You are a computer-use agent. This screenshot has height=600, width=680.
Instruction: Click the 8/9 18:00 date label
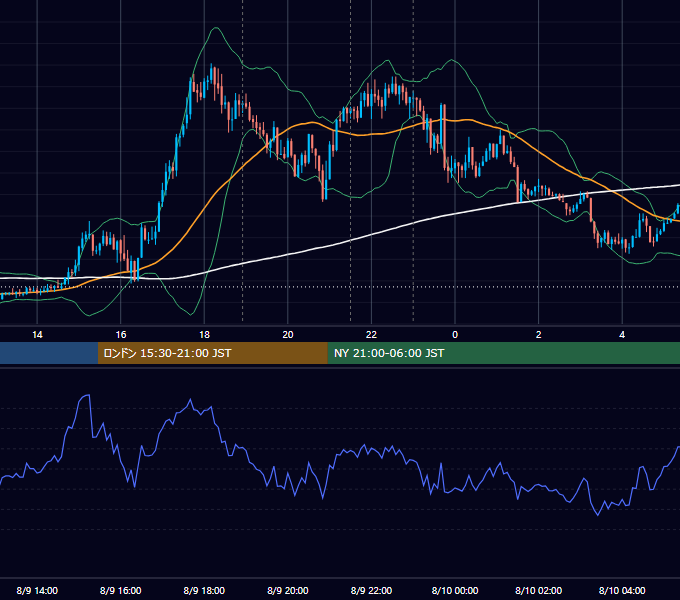(204, 590)
